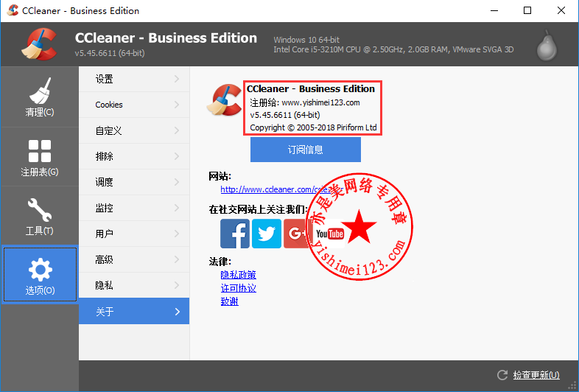
Task: Click the 检查更新(U) check updates link
Action: 536,375
